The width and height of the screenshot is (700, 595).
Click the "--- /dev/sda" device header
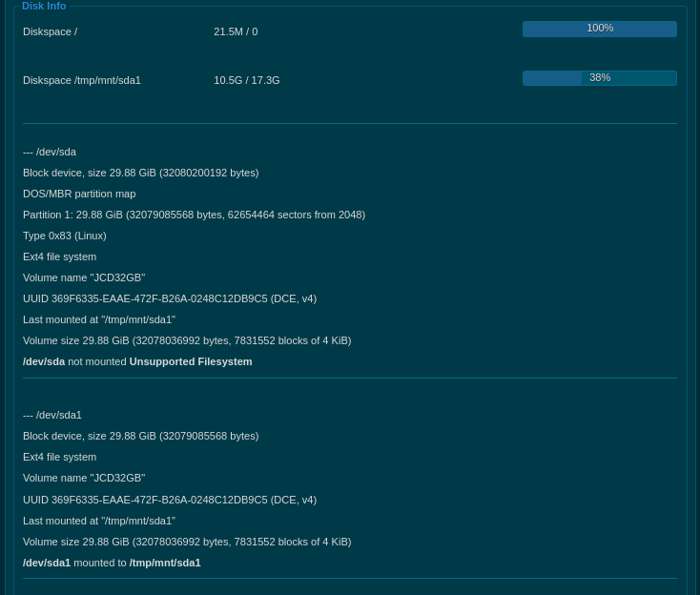click(50, 152)
